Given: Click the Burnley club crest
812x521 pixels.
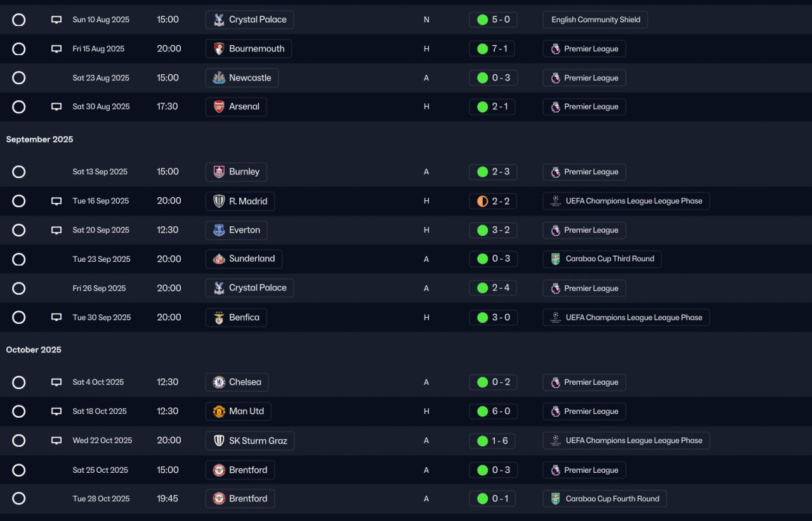Looking at the screenshot, I should 219,172.
